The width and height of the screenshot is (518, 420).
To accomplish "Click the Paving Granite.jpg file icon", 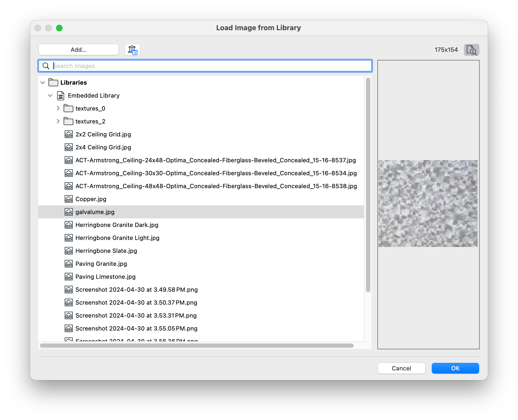I will [x=69, y=264].
